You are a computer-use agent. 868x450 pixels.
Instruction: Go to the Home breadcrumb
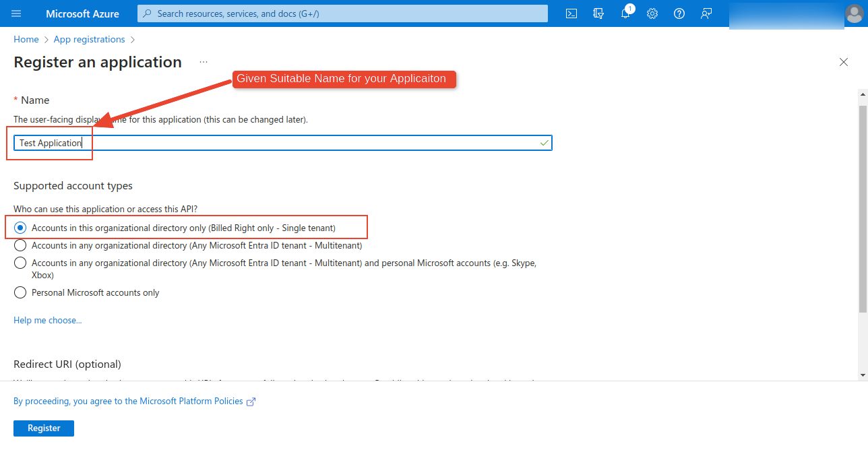26,40
